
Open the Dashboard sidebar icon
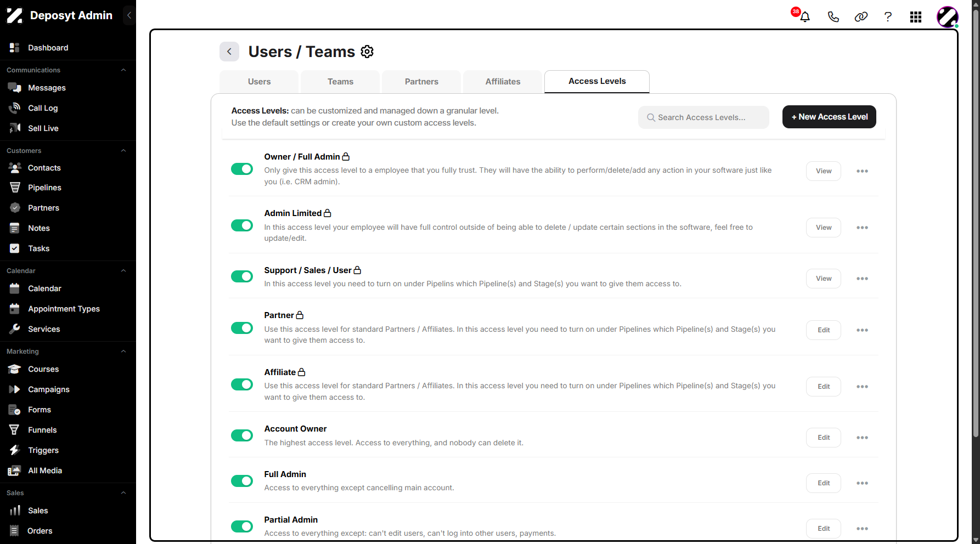pyautogui.click(x=15, y=48)
